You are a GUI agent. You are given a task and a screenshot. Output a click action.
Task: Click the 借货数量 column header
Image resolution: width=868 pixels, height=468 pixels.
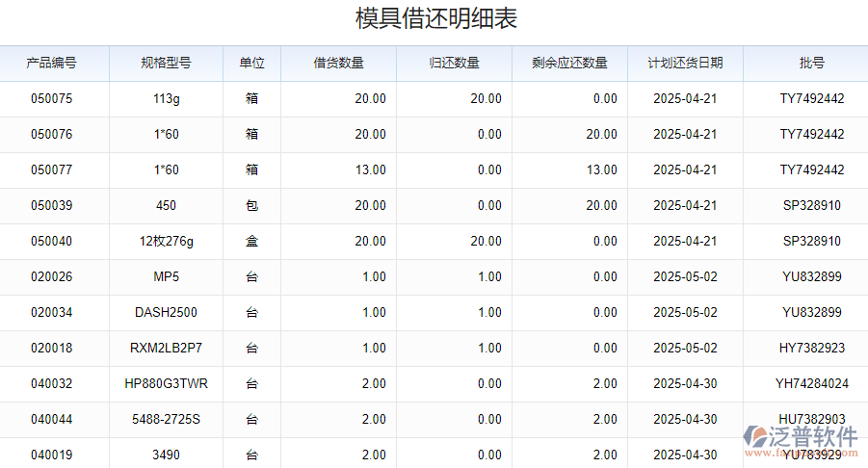point(338,64)
